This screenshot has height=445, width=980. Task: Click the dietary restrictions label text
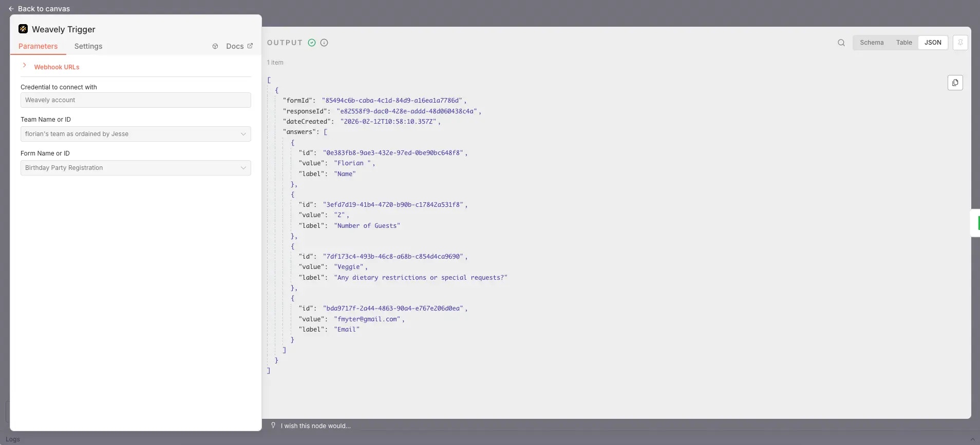click(421, 278)
